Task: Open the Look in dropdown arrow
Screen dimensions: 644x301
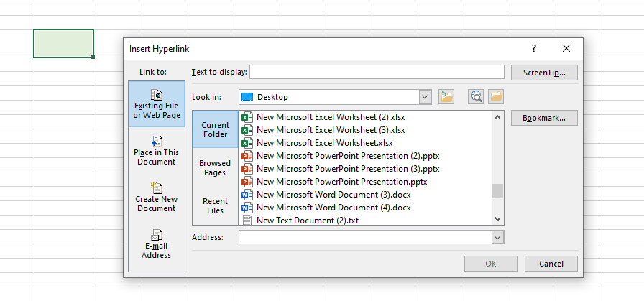Action: pyautogui.click(x=425, y=97)
